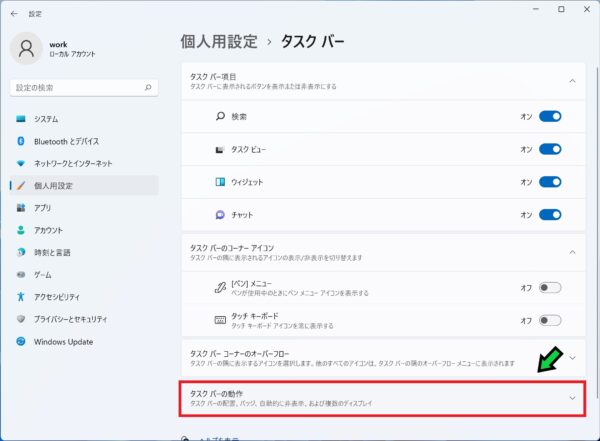Click the タスク バーの動作 section title
This screenshot has width=600, height=441.
click(x=216, y=394)
